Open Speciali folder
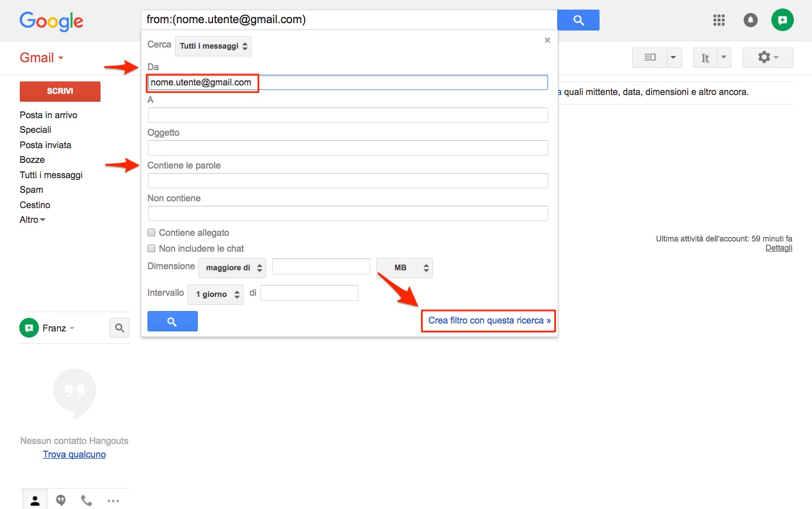 pos(36,130)
